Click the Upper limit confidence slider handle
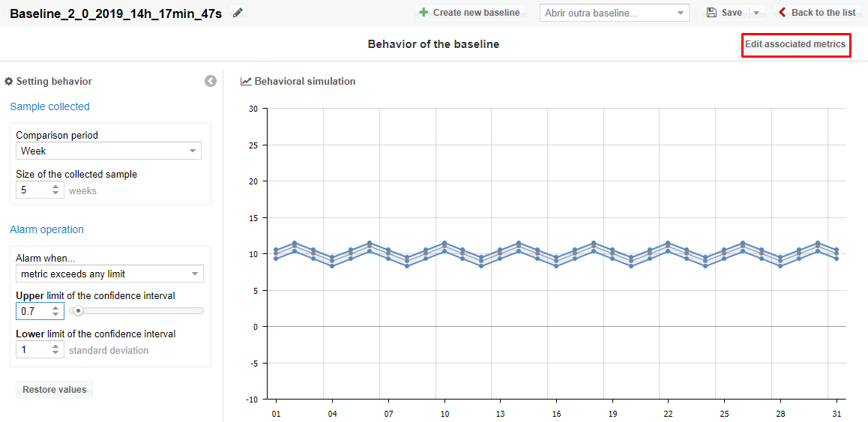 coord(78,310)
